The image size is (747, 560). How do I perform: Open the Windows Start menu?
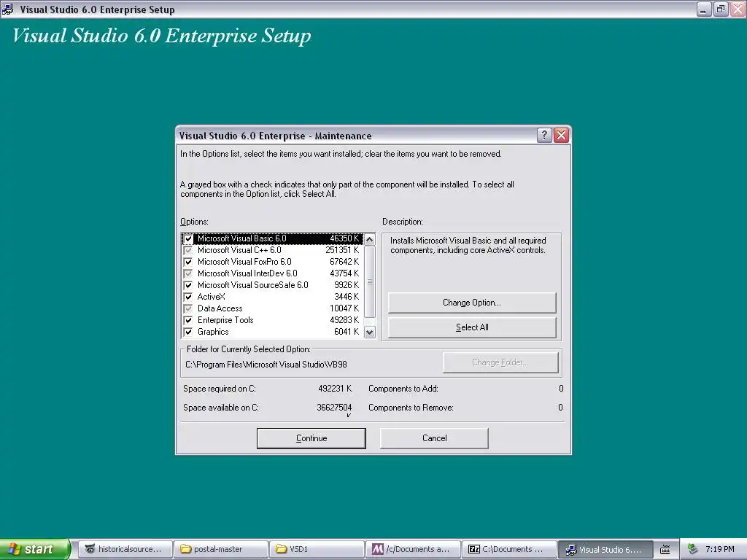pos(35,549)
